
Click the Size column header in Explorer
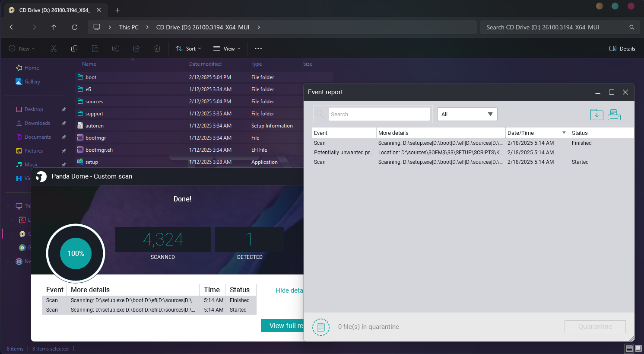click(308, 64)
